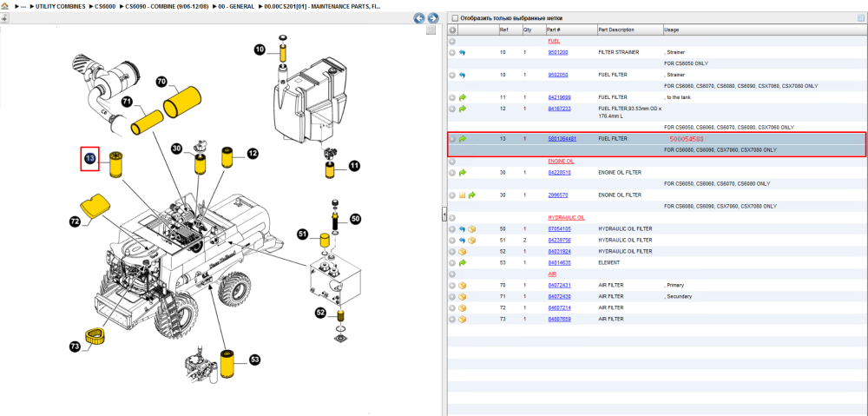Open the 00 - GENERAL breadcrumb
The width and height of the screenshot is (868, 416).
click(x=238, y=6)
